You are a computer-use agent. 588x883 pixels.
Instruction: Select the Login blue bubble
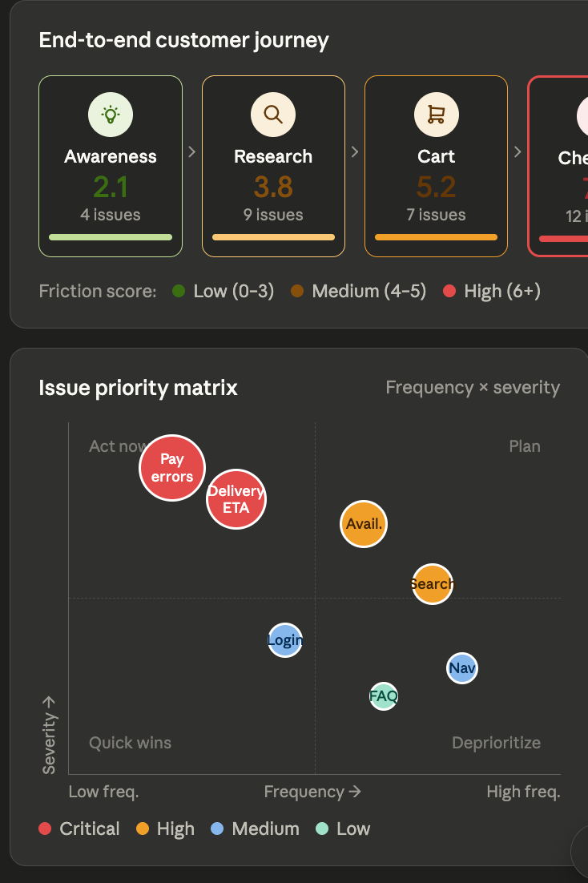[285, 640]
